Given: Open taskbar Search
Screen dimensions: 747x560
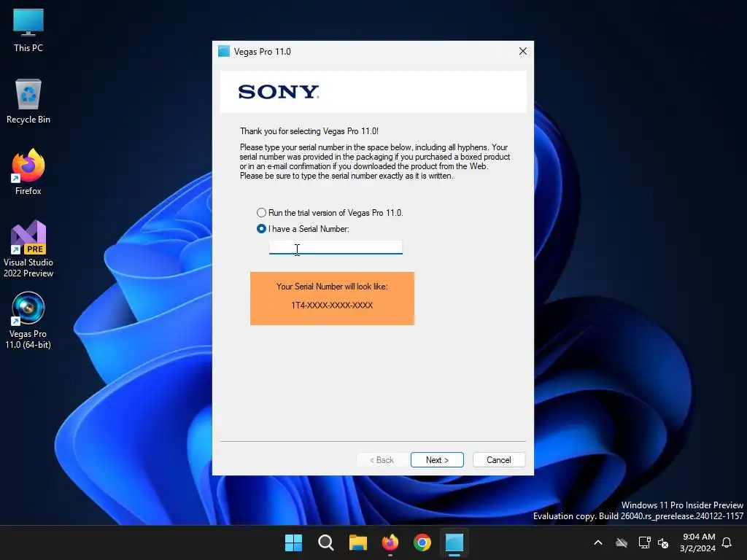Looking at the screenshot, I should point(326,542).
